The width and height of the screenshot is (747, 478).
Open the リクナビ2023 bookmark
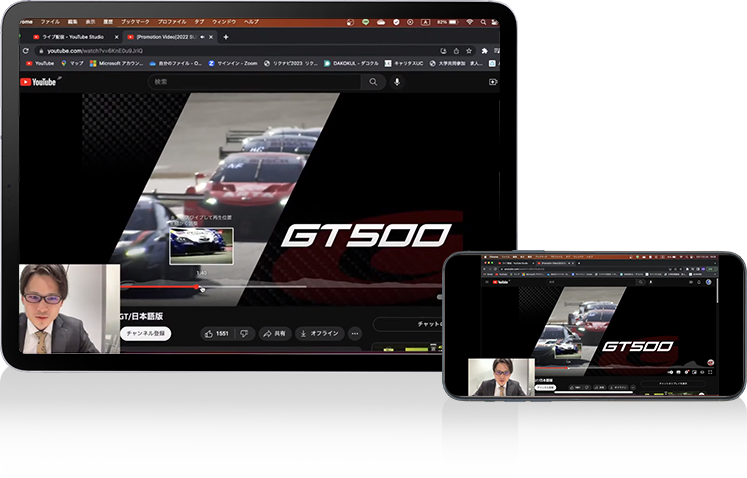tap(291, 63)
